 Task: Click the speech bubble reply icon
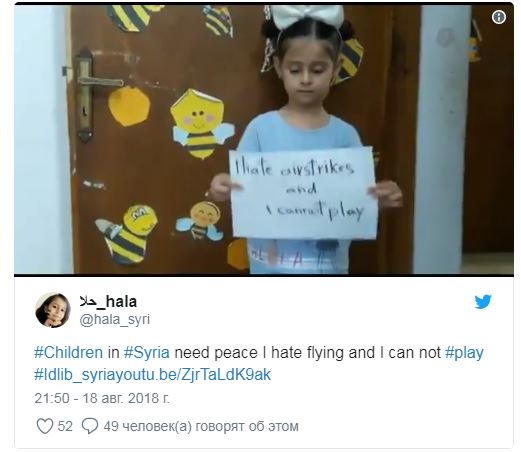90,426
